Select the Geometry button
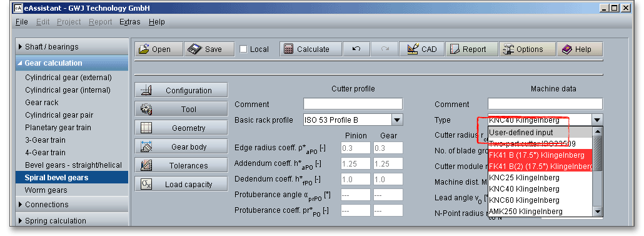Screen dimensions: 644x236 click(181, 128)
